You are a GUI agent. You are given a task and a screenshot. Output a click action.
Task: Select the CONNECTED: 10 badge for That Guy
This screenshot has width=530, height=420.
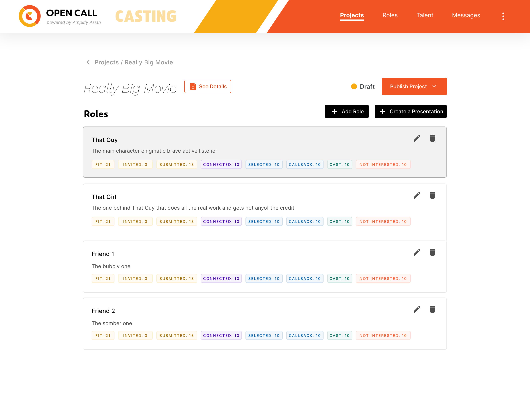point(221,165)
